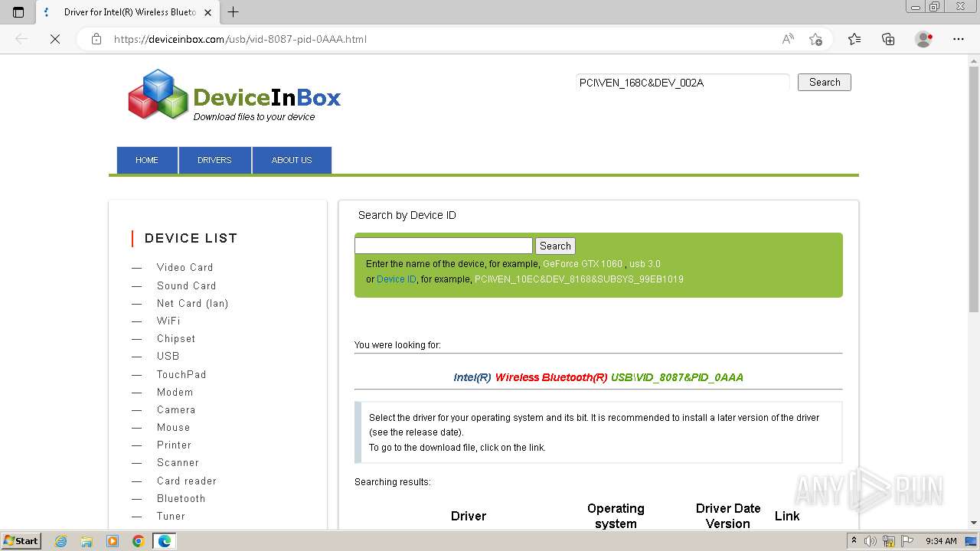Click the Link column header
The image size is (980, 551).
pos(787,516)
